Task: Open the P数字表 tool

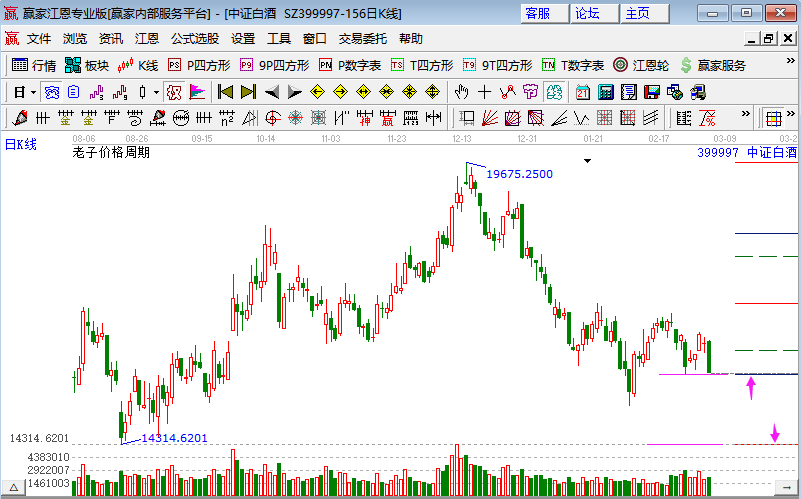Action: point(350,65)
